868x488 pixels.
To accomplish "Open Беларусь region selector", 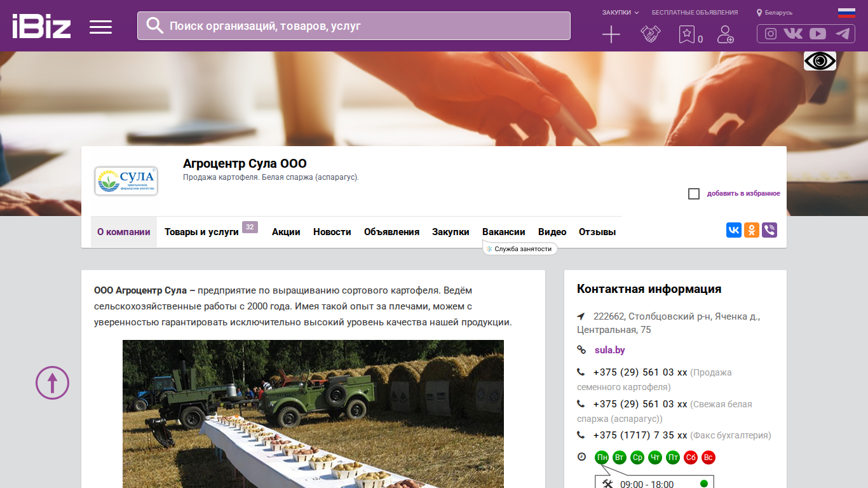I will (775, 13).
